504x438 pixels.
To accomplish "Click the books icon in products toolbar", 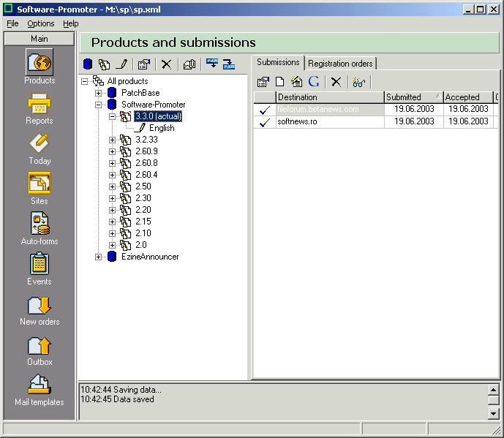I will pos(189,64).
